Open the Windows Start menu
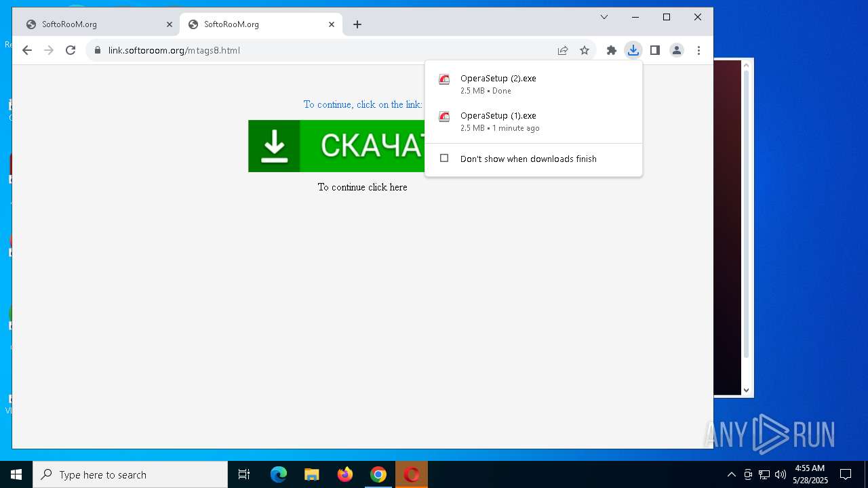Screen dimensions: 868x488 tap(16, 474)
